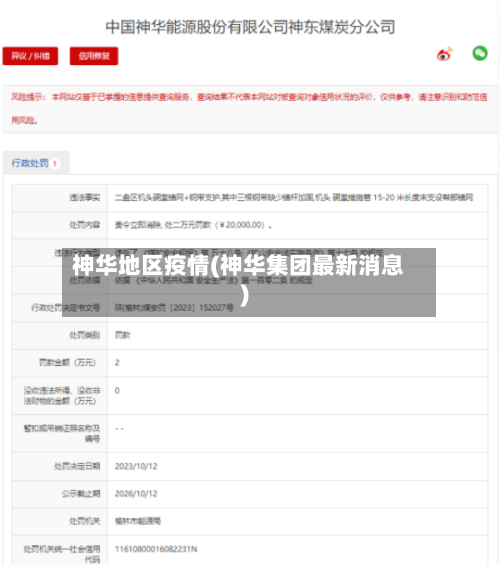This screenshot has width=500, height=565.
Task: Select the company title 中国神华能源股份有限公司神东煤炭分公司
Action: coord(250,27)
